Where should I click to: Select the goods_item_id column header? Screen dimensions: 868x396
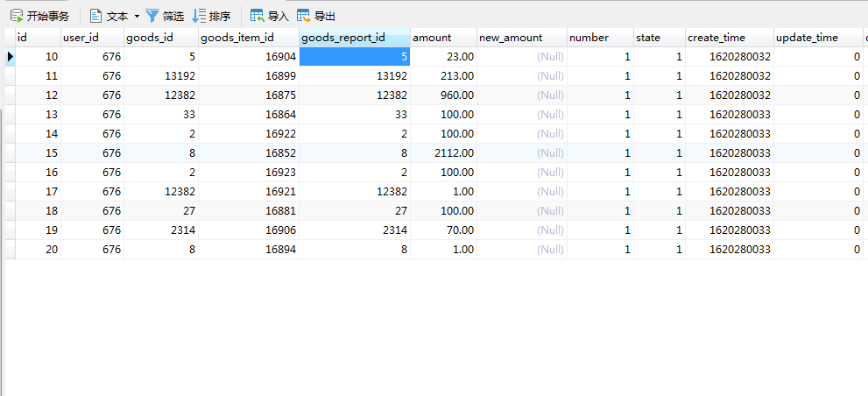coord(249,38)
